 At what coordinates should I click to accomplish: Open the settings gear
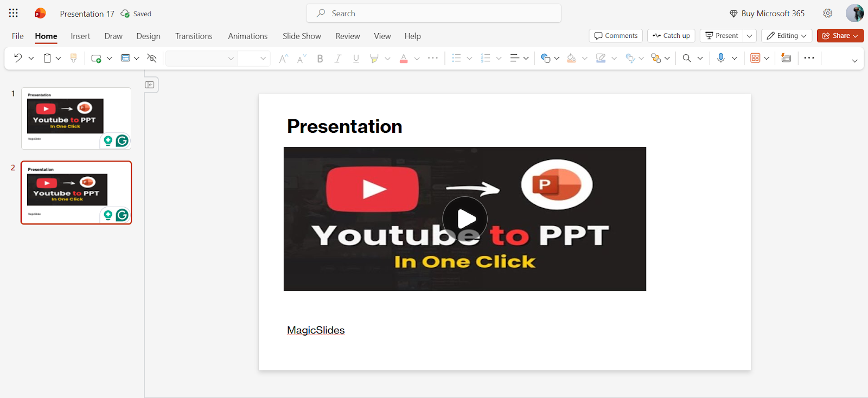pyautogui.click(x=828, y=13)
